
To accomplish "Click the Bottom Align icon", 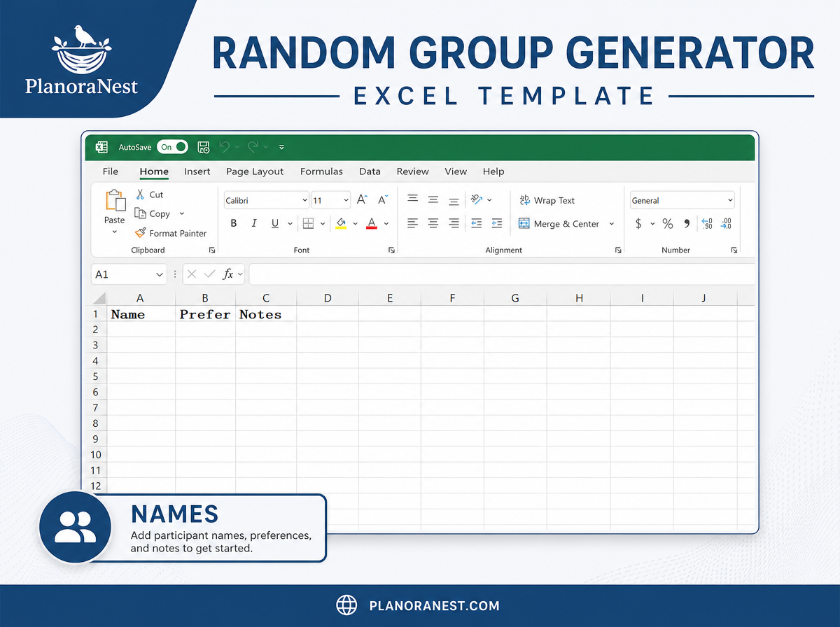I will tap(454, 201).
